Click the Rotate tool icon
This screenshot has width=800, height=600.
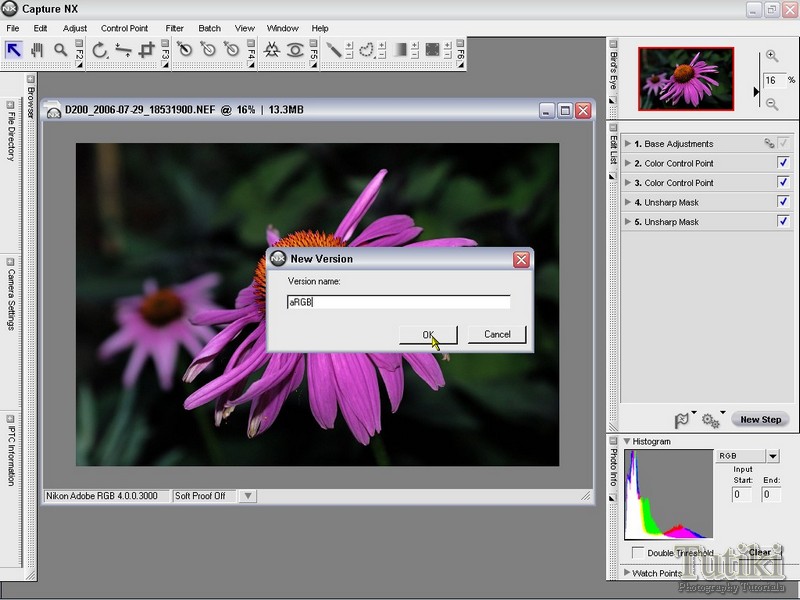[x=100, y=50]
